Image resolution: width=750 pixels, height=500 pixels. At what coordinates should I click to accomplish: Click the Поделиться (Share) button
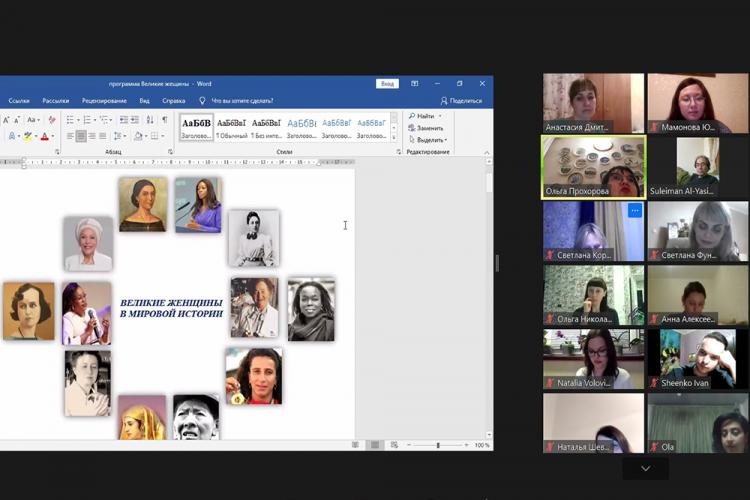pyautogui.click(x=461, y=100)
